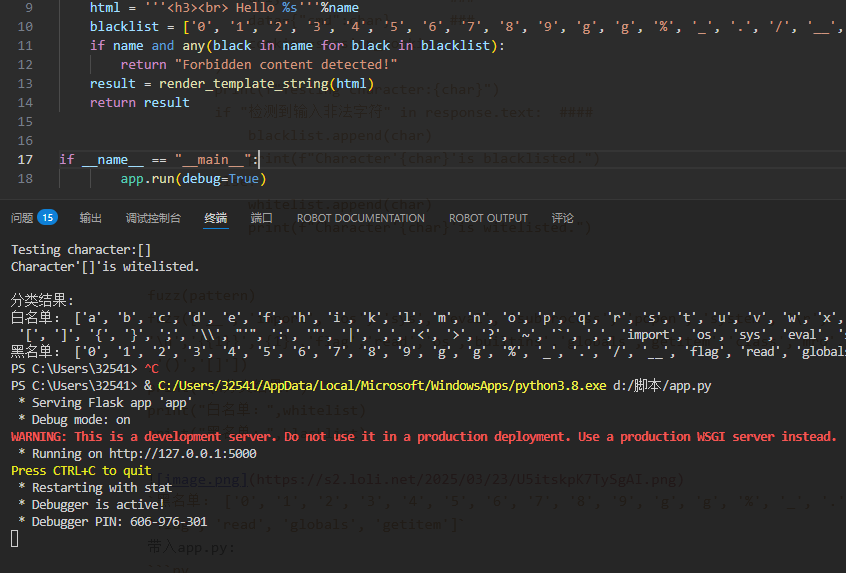Switch to the 评论 comments tab
Viewport: 846px width, 573px height.
point(563,218)
